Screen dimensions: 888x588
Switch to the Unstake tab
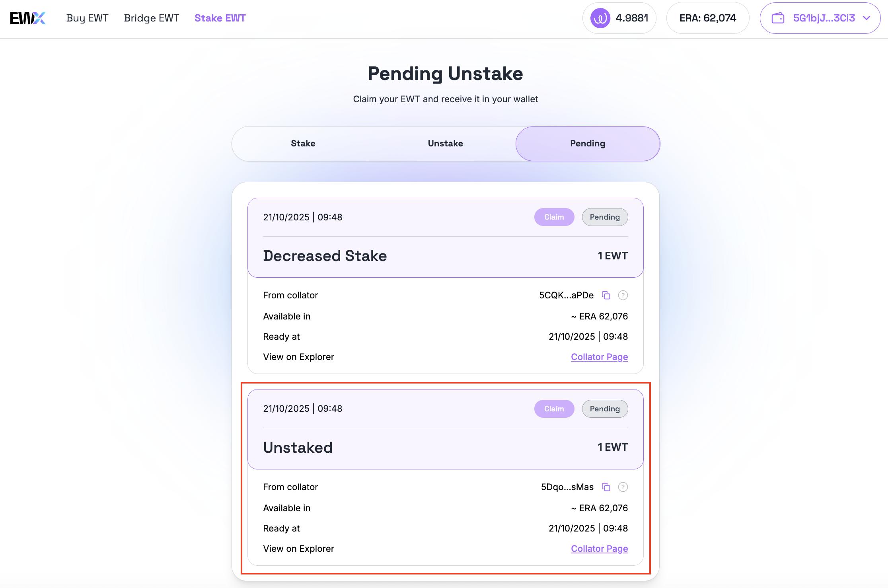coord(445,144)
